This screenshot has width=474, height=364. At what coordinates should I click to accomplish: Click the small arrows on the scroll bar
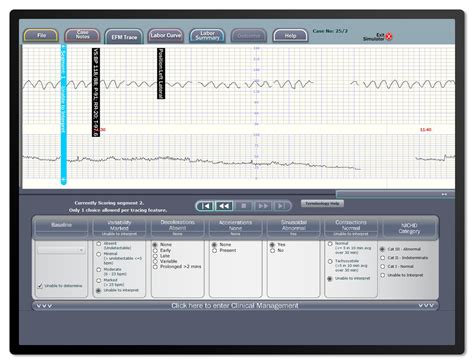(444, 194)
